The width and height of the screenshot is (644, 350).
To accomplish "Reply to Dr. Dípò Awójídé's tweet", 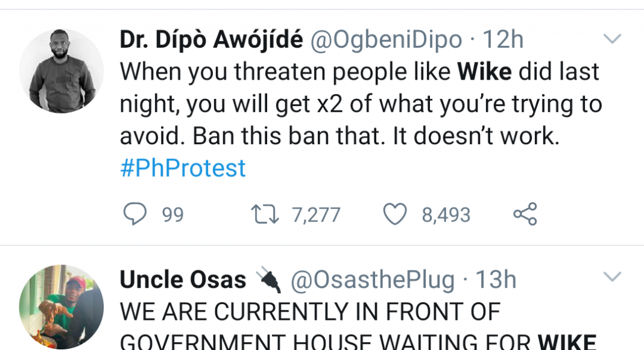I will point(135,214).
